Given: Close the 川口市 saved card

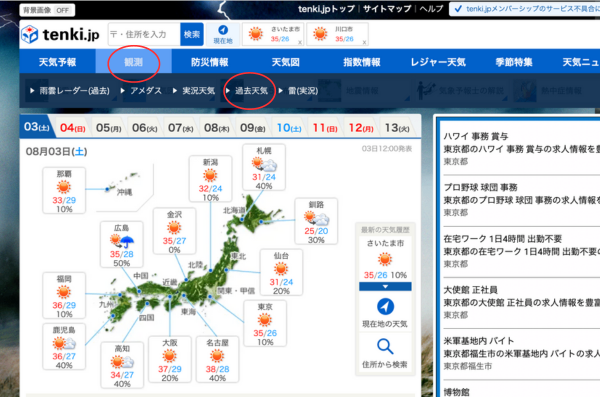Looking at the screenshot, I should click(x=364, y=42).
